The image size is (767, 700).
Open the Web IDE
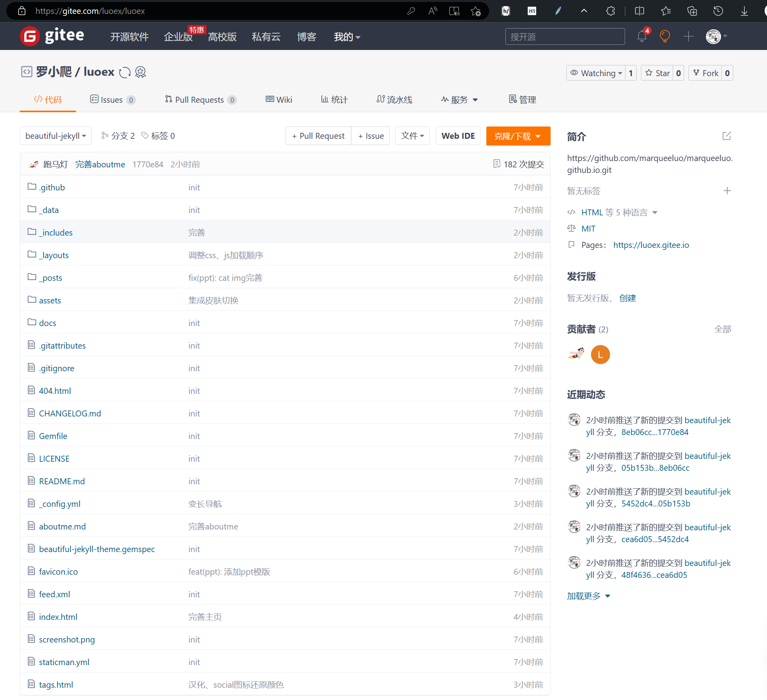tap(458, 136)
